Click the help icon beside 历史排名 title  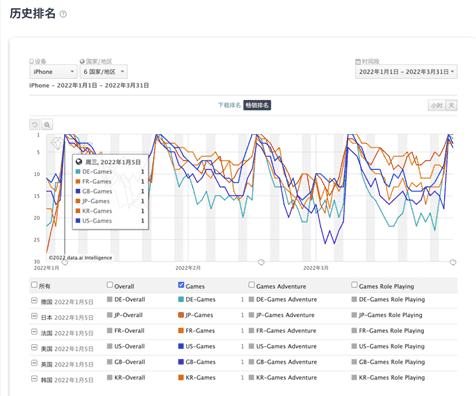(x=63, y=14)
